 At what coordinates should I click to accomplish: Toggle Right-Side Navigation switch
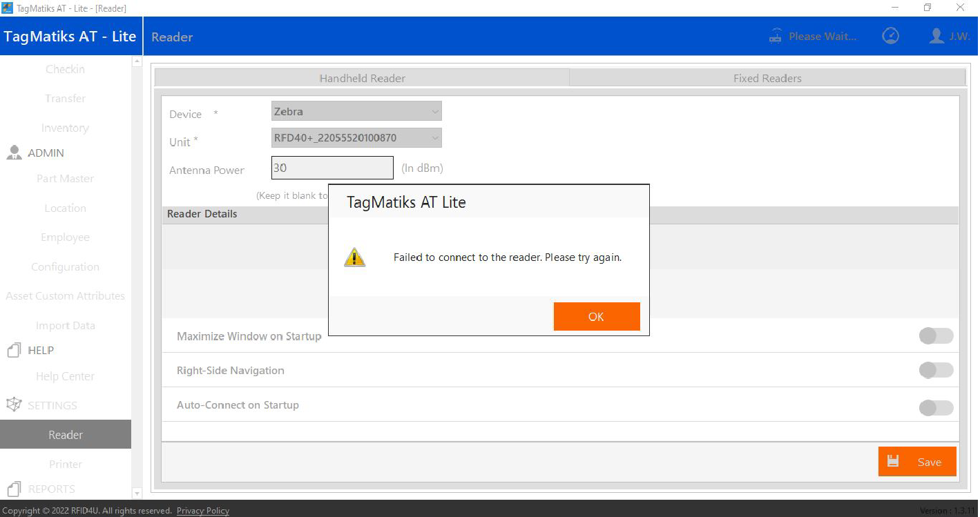935,371
